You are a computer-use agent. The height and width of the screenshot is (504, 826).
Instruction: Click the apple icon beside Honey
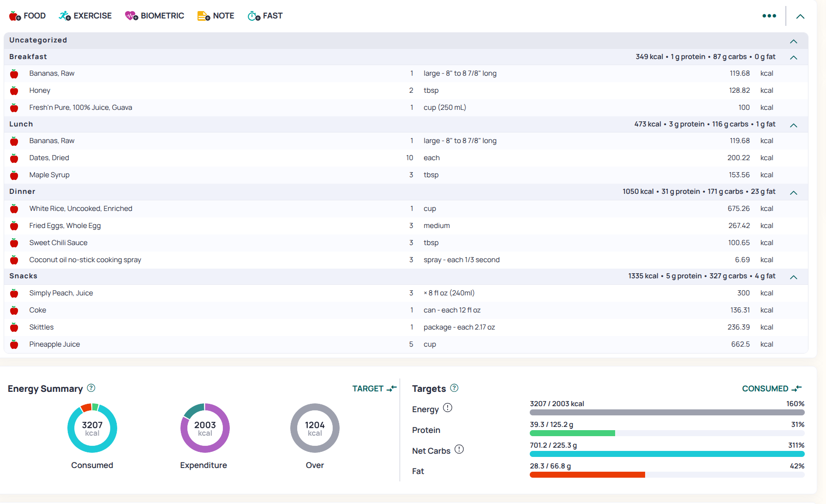coord(14,91)
